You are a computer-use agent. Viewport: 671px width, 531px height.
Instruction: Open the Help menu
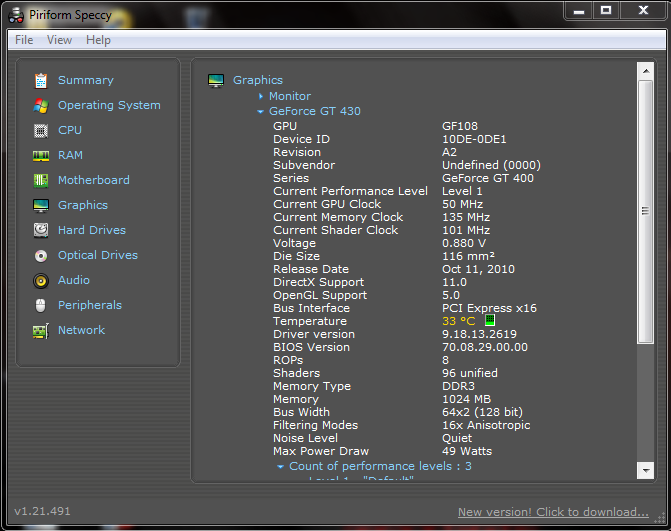(98, 40)
